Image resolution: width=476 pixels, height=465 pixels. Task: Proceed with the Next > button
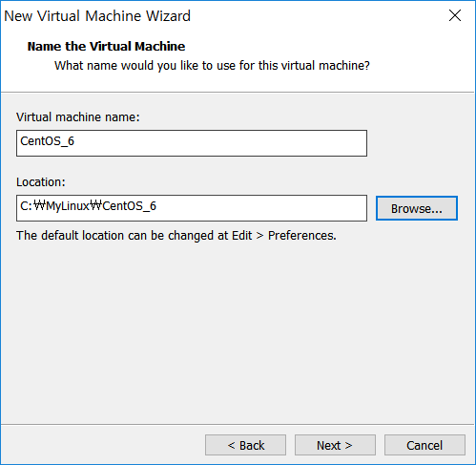(335, 445)
